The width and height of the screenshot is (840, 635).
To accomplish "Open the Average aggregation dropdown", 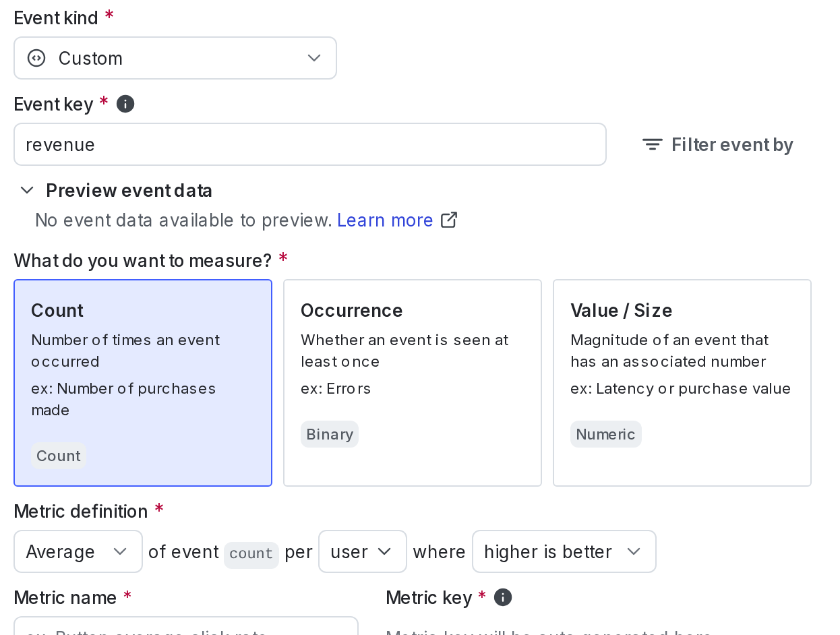I will (x=78, y=551).
